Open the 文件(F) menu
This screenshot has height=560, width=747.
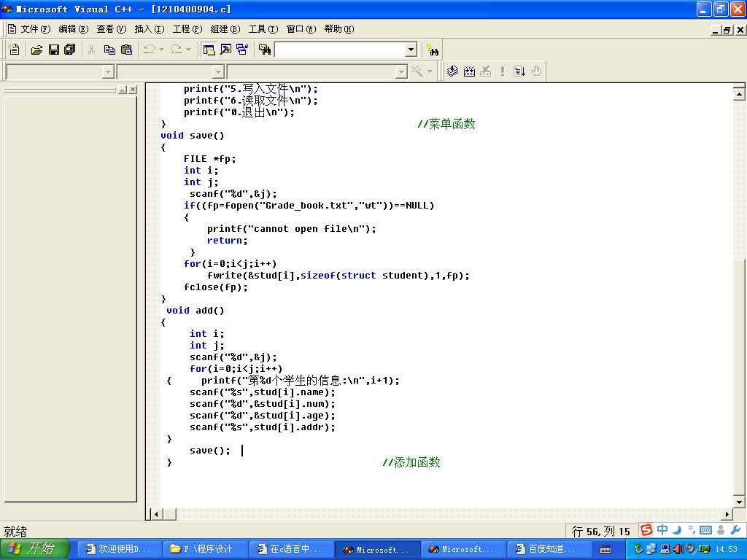[35, 29]
